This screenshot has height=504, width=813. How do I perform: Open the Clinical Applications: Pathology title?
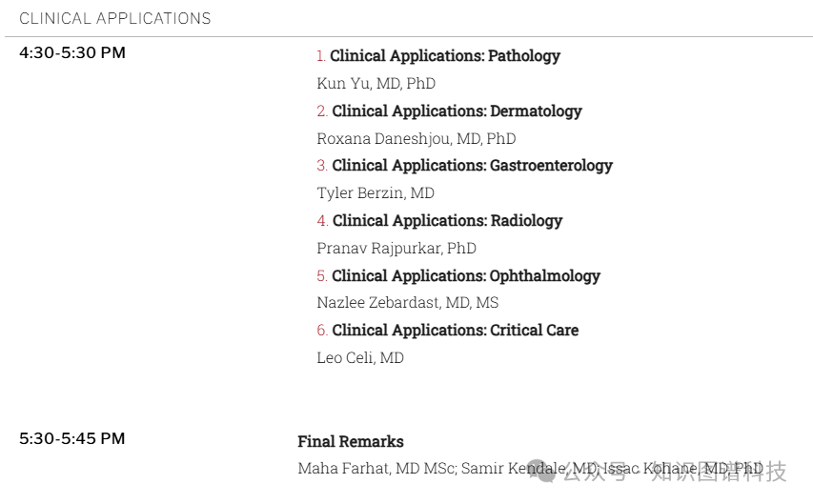445,55
